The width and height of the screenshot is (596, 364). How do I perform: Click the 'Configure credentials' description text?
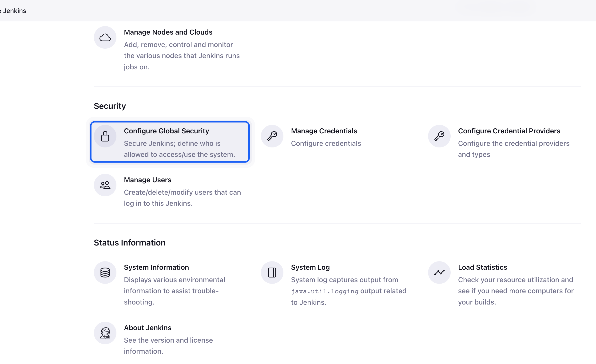[326, 143]
